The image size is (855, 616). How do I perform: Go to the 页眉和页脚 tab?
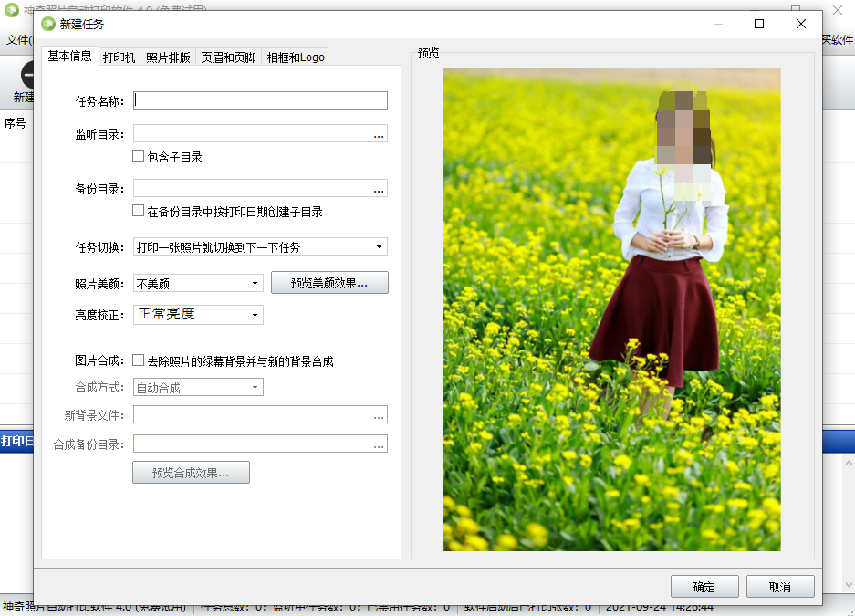[228, 57]
